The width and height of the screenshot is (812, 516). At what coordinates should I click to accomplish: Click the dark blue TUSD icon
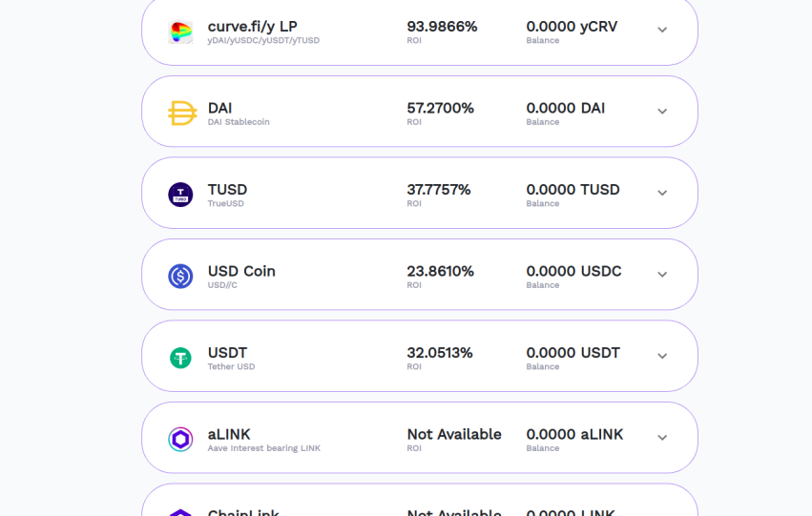tap(180, 195)
